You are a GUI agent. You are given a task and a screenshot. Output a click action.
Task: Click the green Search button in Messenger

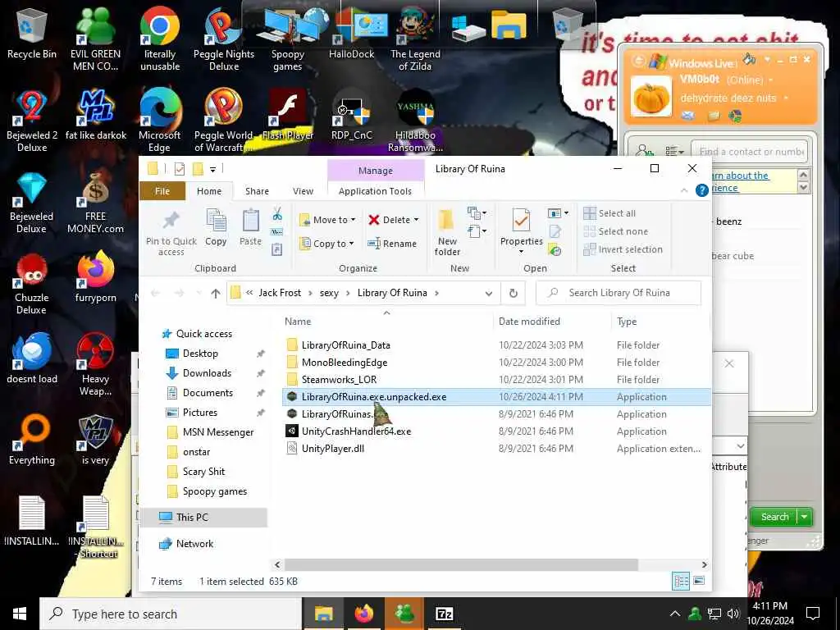pyautogui.click(x=774, y=517)
